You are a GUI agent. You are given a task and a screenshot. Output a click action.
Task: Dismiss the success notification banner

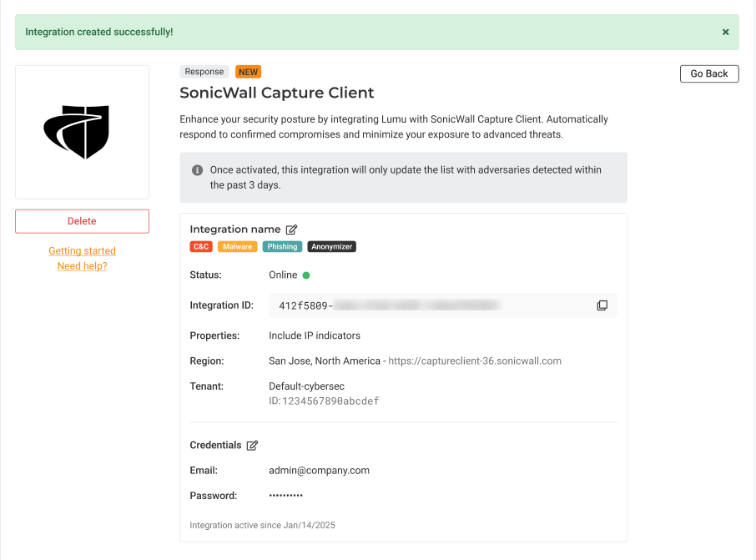(x=725, y=33)
